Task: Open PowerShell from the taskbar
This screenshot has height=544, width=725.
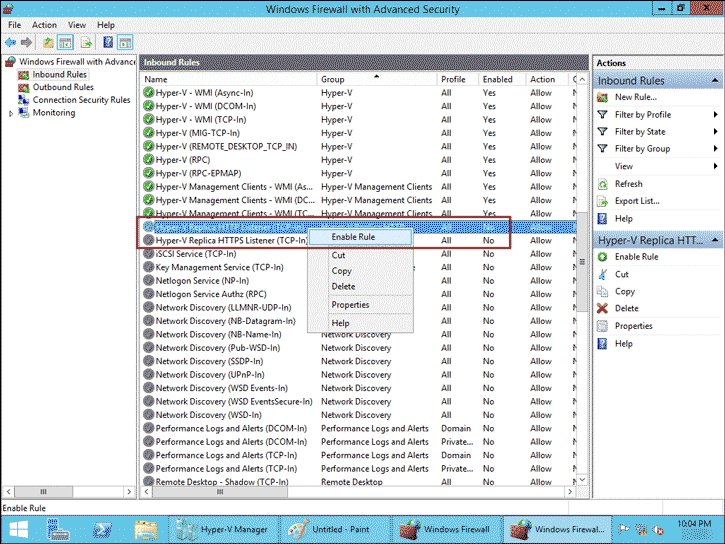Action: click(102, 530)
